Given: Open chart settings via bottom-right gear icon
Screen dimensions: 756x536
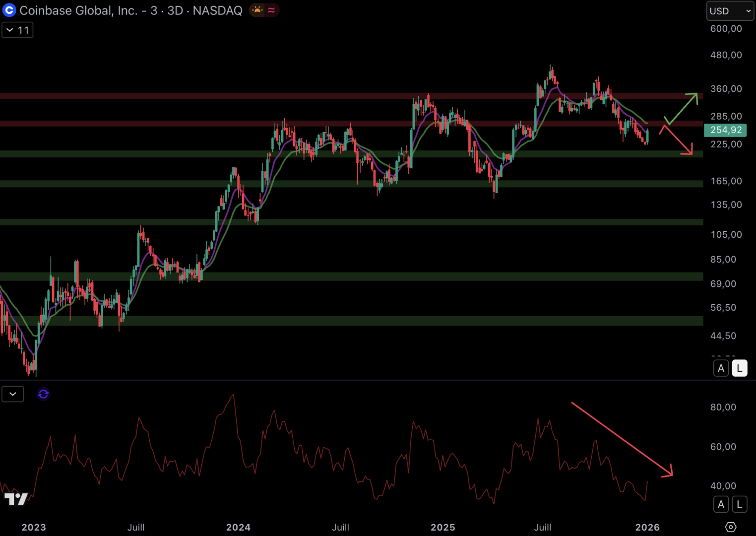Looking at the screenshot, I should click(730, 527).
